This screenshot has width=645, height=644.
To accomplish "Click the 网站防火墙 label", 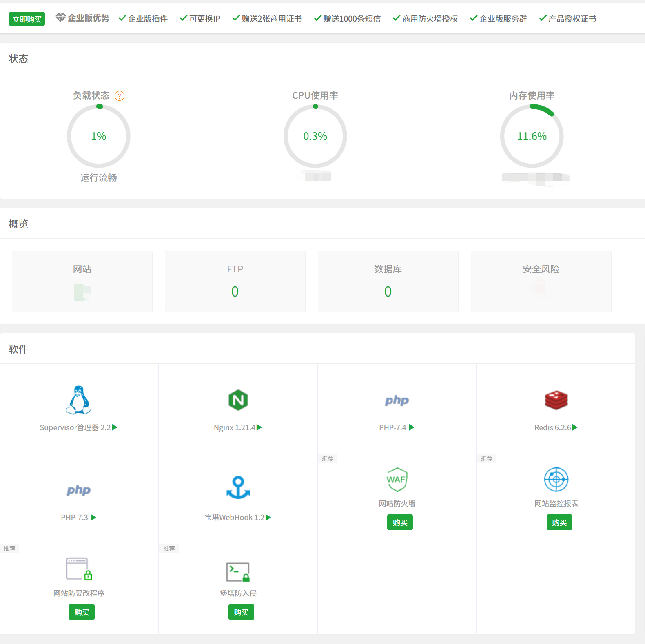I will 397,503.
